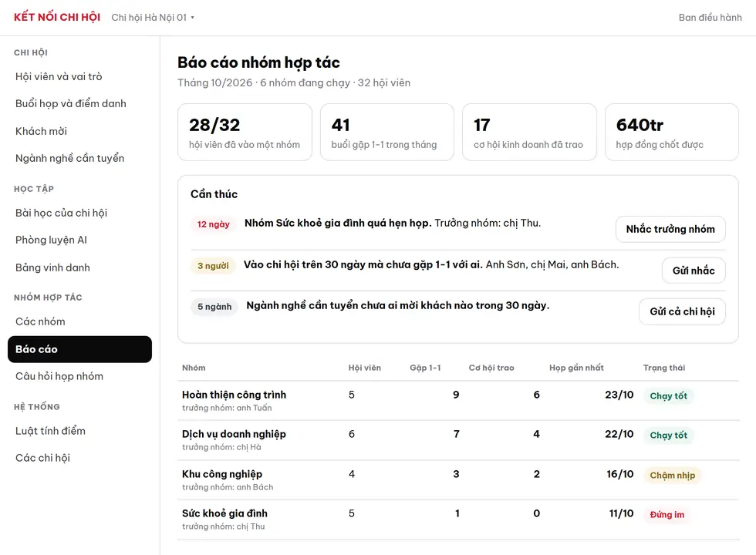Go to Hội viên và vai trò
Image resolution: width=756 pixels, height=555 pixels.
[x=79, y=76]
